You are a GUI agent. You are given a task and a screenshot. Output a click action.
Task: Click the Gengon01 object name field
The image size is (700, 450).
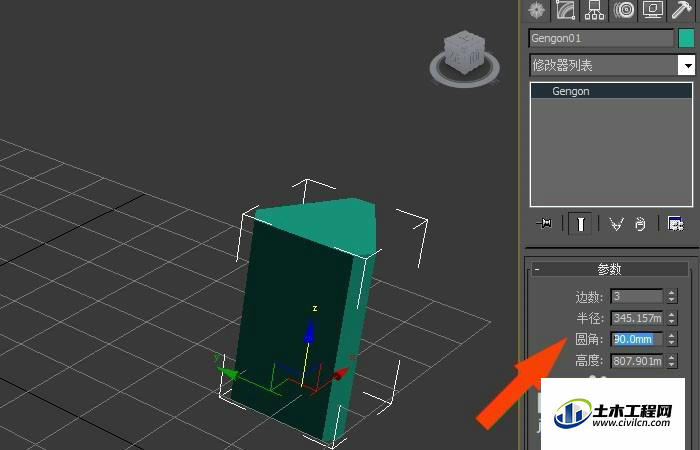[601, 38]
